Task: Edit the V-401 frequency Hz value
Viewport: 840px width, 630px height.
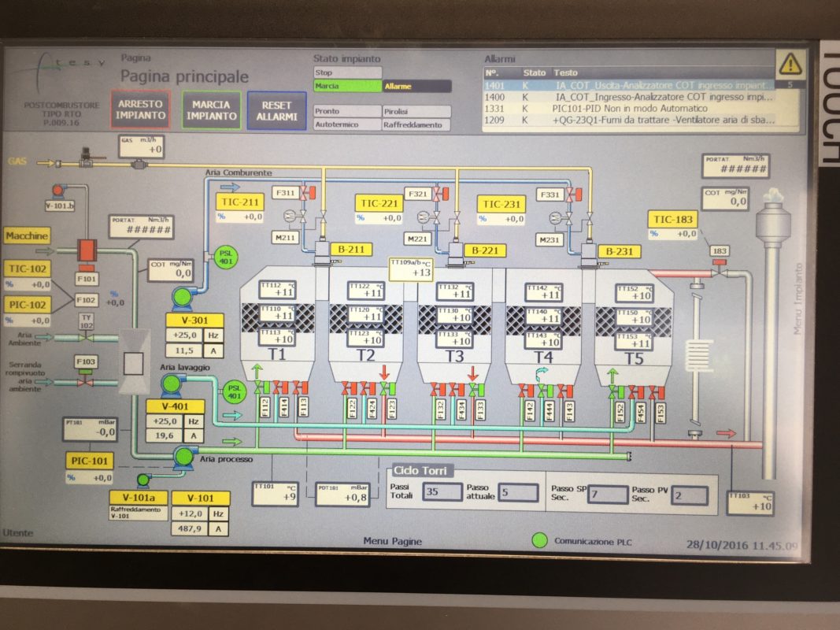Action: 164,421
